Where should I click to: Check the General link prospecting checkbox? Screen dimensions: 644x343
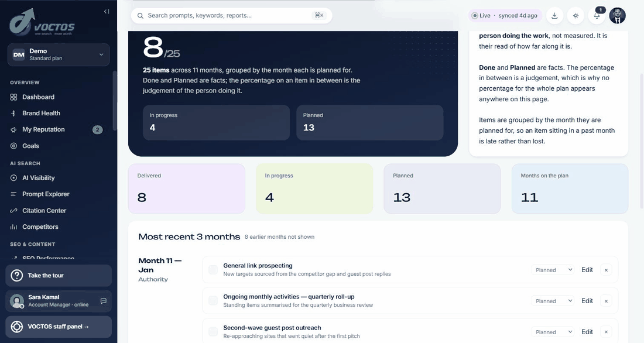tap(213, 269)
